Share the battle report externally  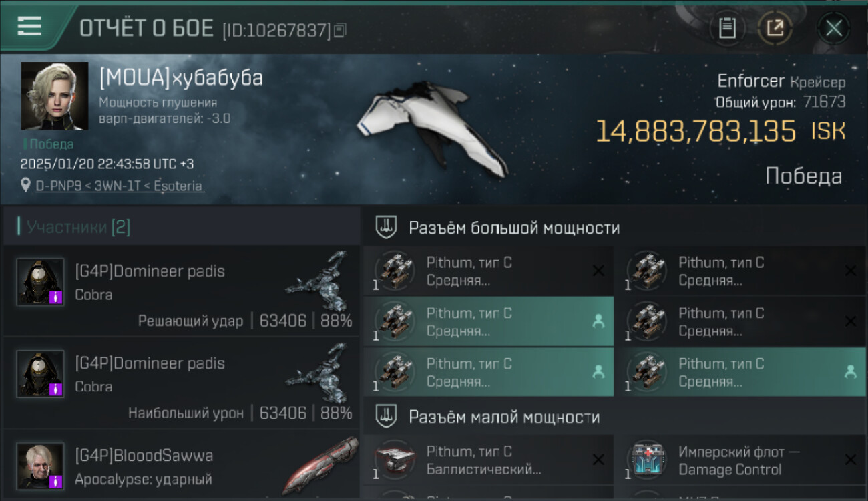pyautogui.click(x=775, y=28)
